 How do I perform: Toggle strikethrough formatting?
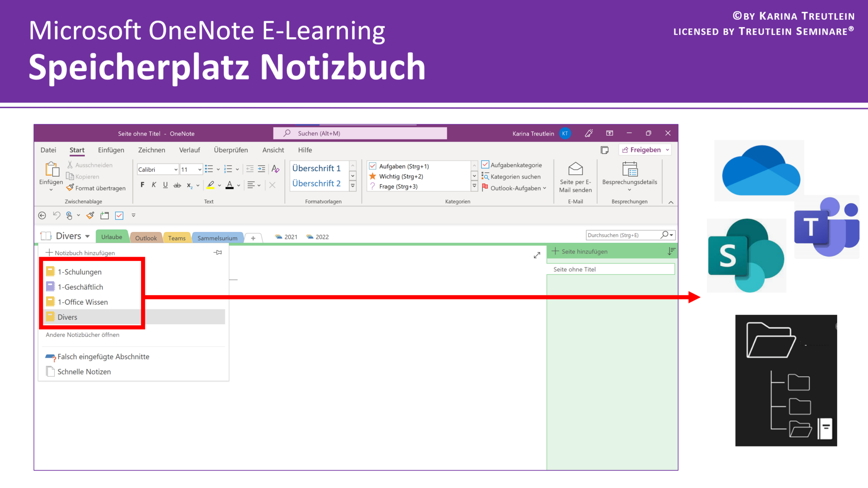(x=177, y=185)
